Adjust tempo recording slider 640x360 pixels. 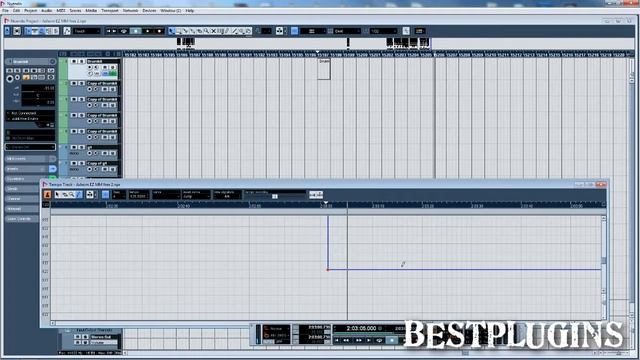275,196
